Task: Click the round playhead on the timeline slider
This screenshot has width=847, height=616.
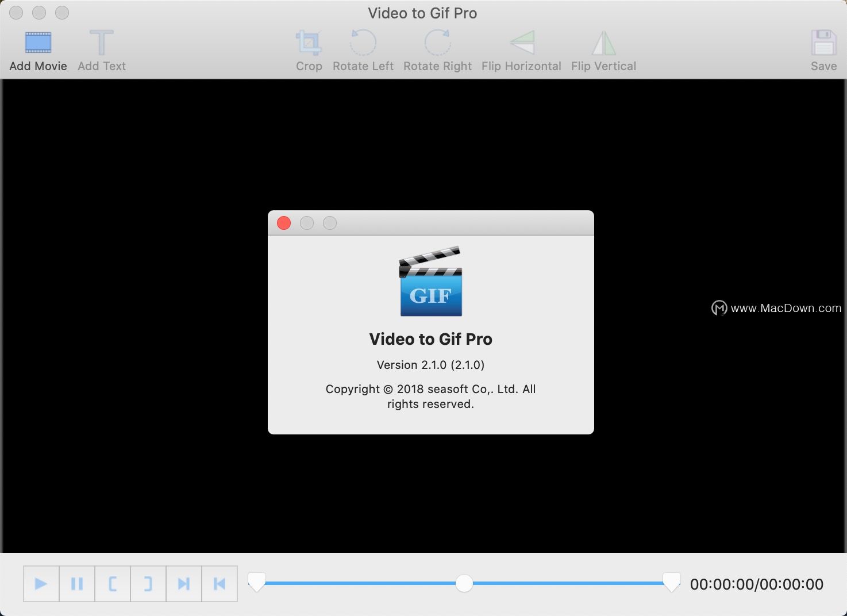Action: pyautogui.click(x=464, y=583)
